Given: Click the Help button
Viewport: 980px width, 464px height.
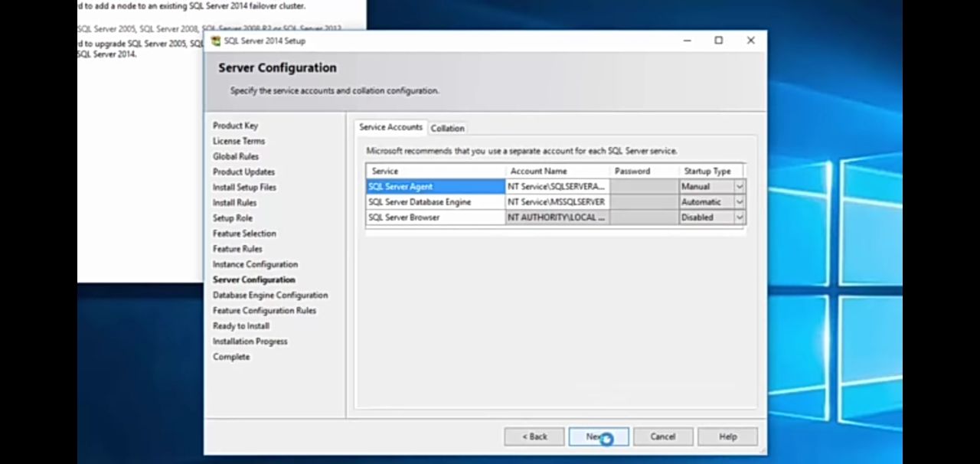Looking at the screenshot, I should point(727,436).
